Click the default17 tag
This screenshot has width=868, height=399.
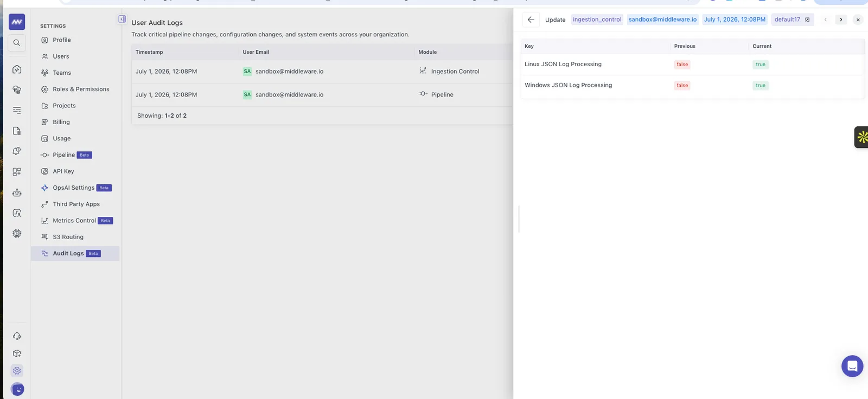point(793,20)
